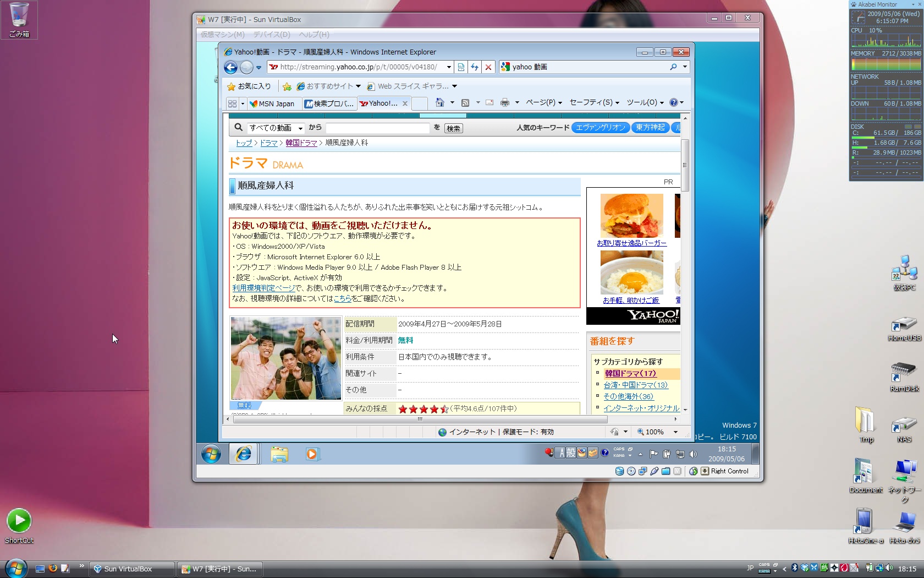924x578 pixels.
Task: Follow the 韓国ドラマ breadcrumb link
Action: click(x=301, y=143)
